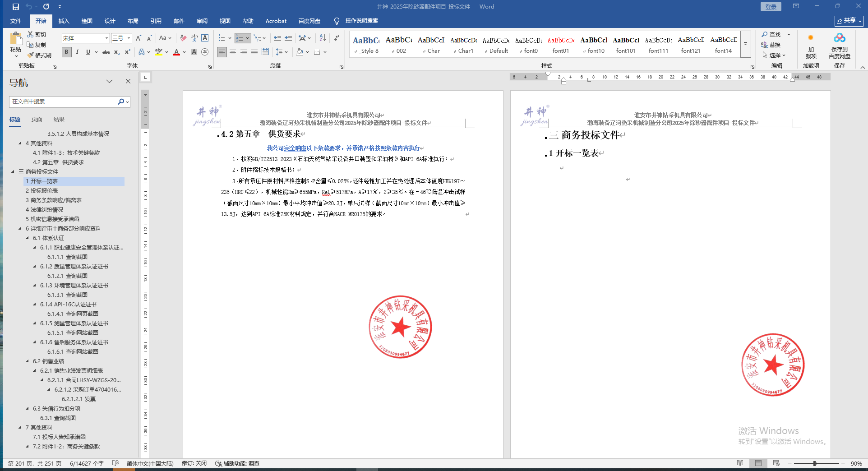Toggle numbered list formatting
Image resolution: width=868 pixels, height=471 pixels.
tap(240, 38)
